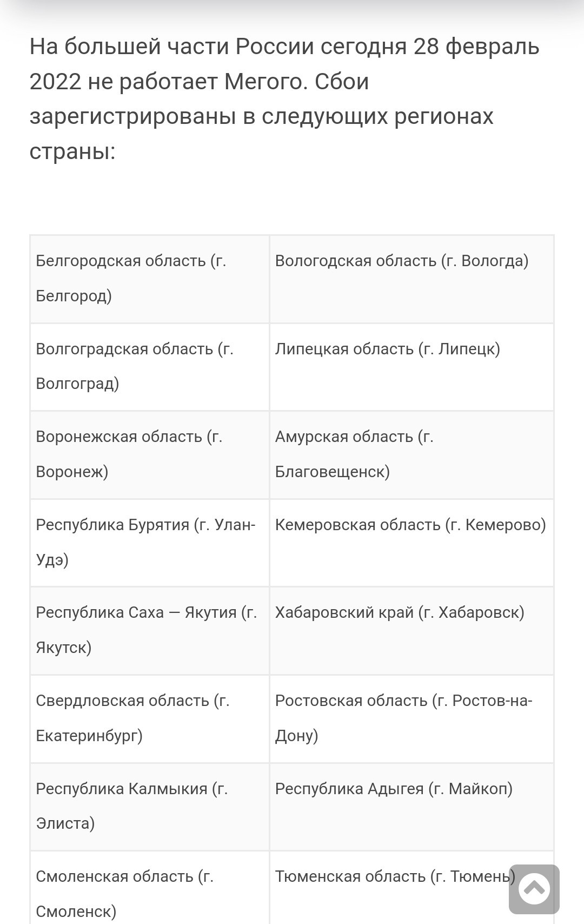Screen dimensions: 584x924
Task: Select the Смоленская область (г. Смоленск) cell
Action: tap(150, 888)
